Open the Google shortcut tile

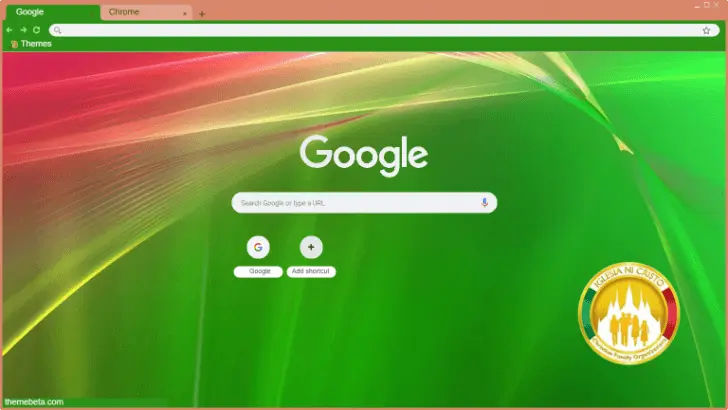point(259,247)
